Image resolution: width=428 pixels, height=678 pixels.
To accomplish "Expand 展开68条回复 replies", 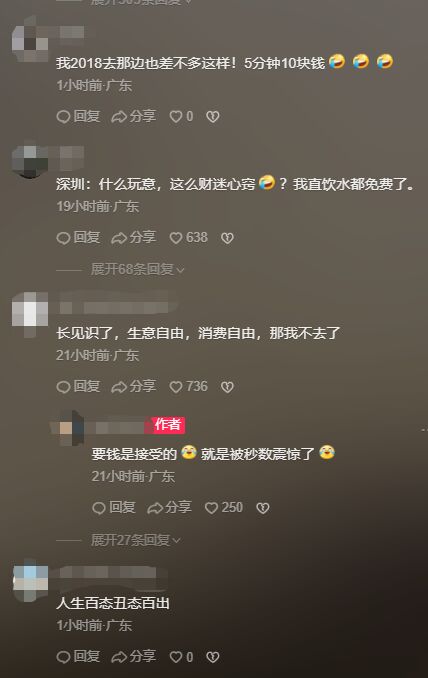I will pos(137,269).
